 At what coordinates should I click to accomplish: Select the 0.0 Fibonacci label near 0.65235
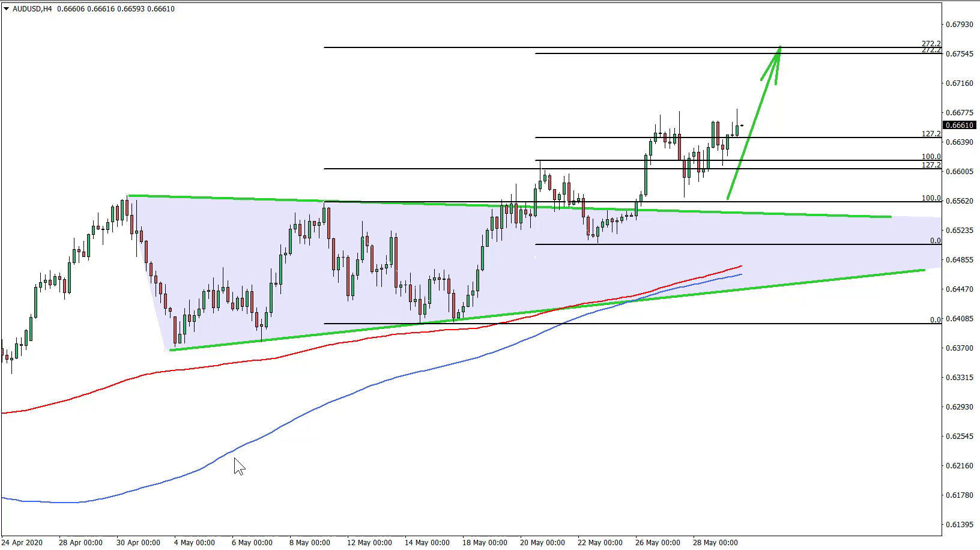(936, 241)
